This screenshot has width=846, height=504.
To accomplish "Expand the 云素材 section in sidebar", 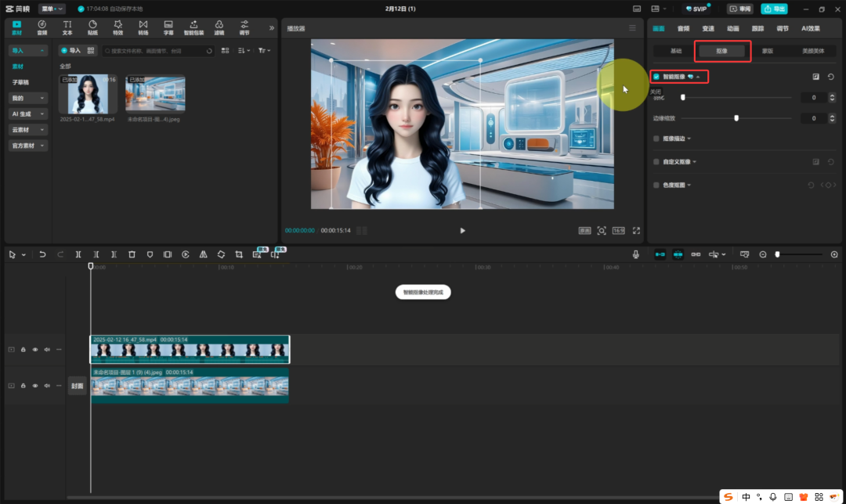I will coord(28,130).
